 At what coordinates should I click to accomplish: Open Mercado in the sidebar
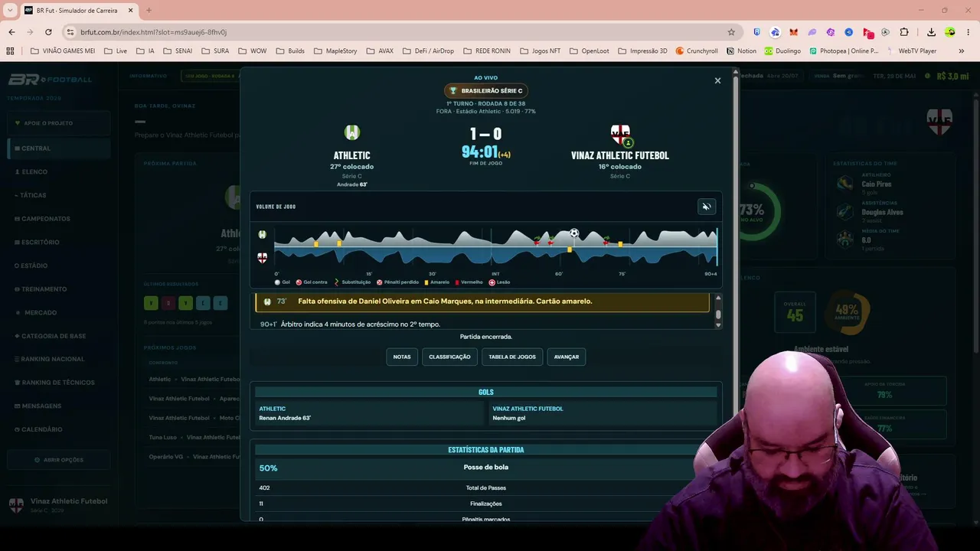(59, 312)
